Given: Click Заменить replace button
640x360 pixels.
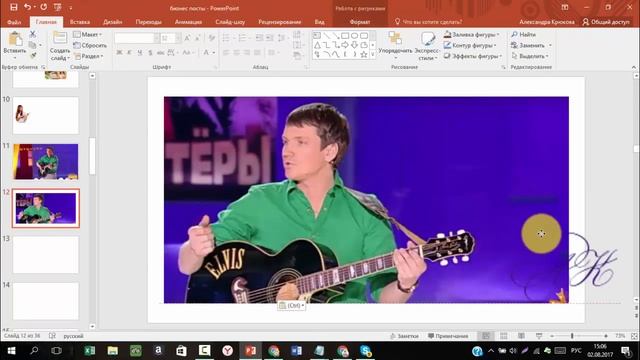Looking at the screenshot, I should pos(531,45).
